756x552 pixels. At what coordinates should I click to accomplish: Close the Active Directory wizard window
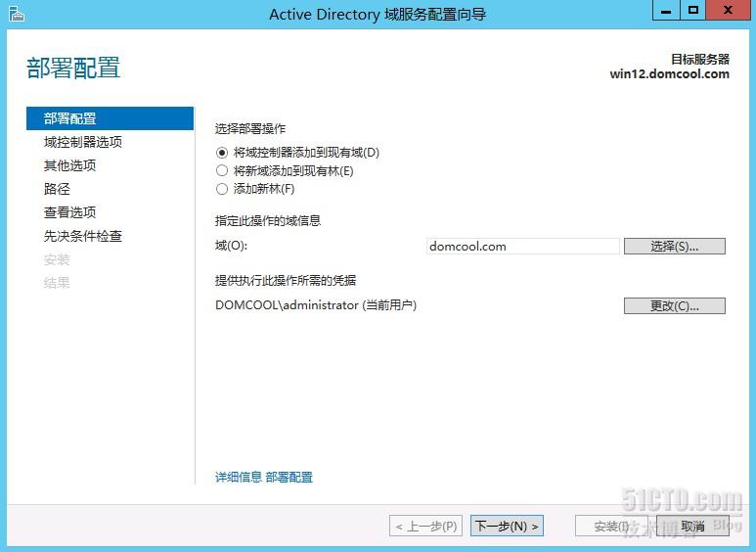pos(728,10)
